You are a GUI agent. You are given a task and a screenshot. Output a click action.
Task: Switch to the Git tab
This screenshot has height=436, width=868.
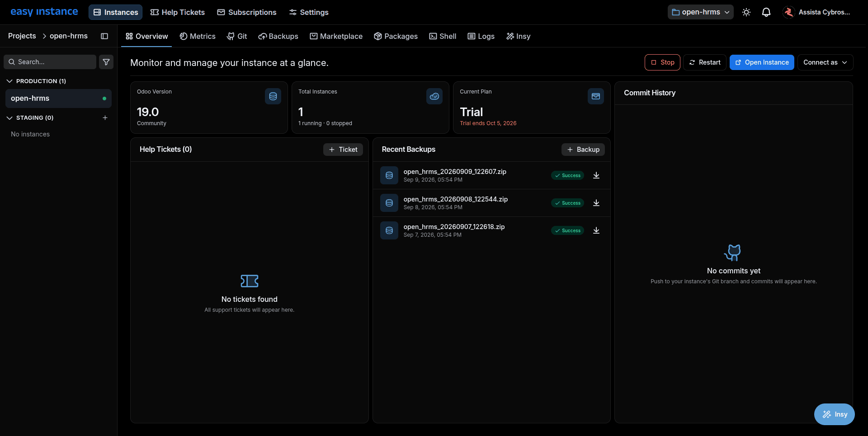click(237, 36)
